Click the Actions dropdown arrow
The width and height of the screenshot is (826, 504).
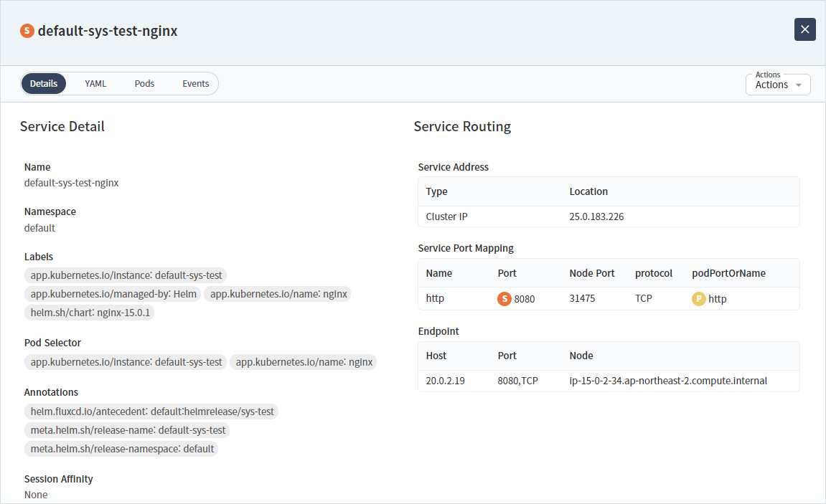(799, 85)
